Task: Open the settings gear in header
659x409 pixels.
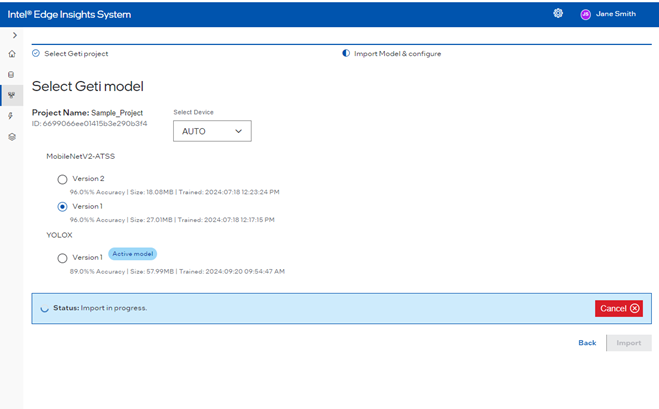Action: [558, 13]
